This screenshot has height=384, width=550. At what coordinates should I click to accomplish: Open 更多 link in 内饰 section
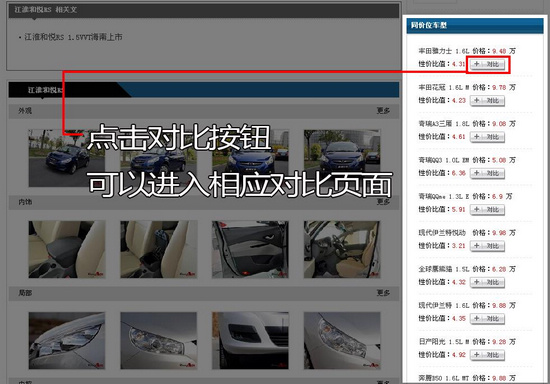point(383,202)
